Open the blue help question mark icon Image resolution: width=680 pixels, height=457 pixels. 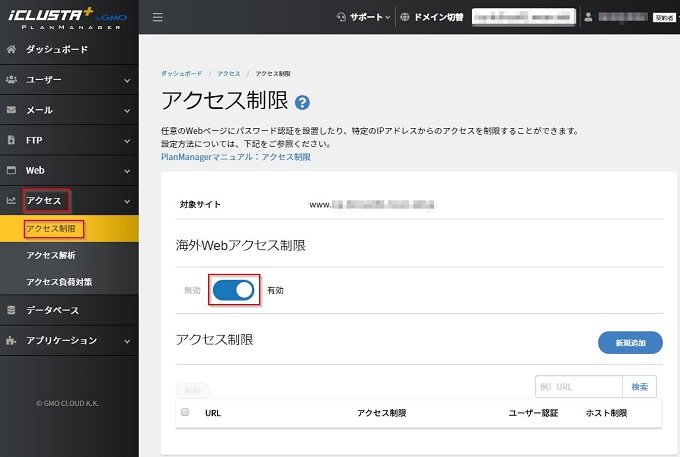[x=302, y=102]
